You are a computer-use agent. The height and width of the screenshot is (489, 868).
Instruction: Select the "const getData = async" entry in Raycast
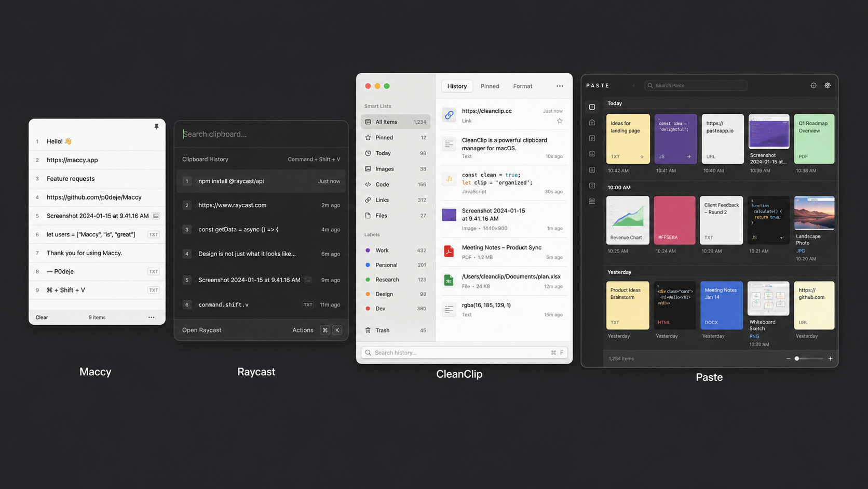point(261,229)
